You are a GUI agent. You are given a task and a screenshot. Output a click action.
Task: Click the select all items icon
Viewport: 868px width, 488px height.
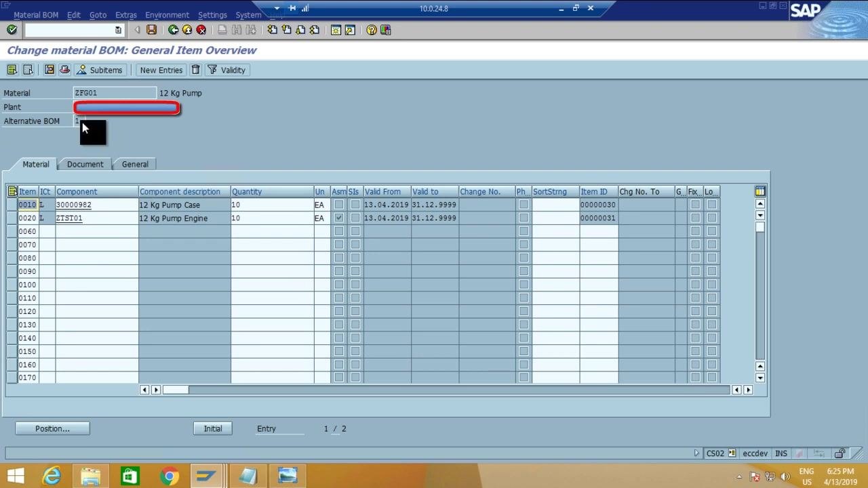pyautogui.click(x=12, y=70)
